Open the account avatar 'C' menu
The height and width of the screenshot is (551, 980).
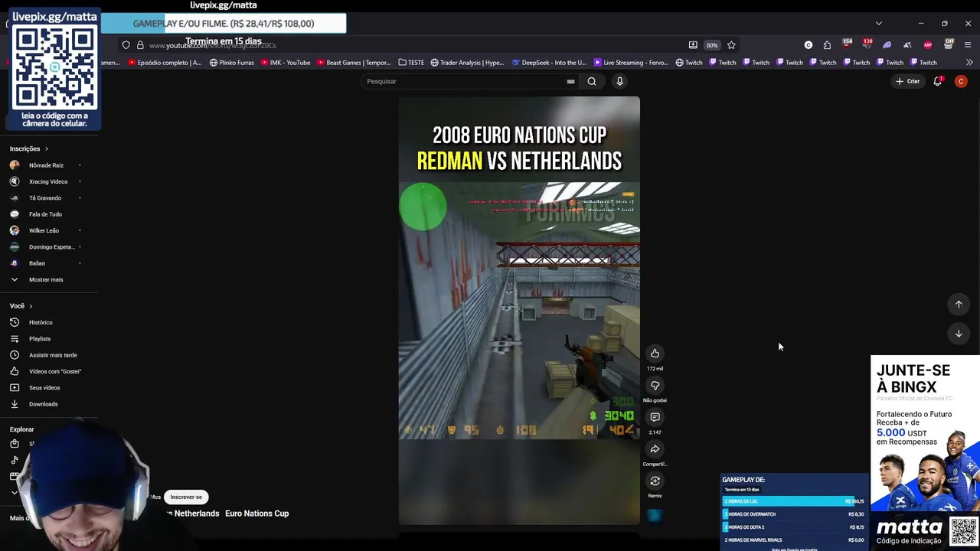pos(961,81)
